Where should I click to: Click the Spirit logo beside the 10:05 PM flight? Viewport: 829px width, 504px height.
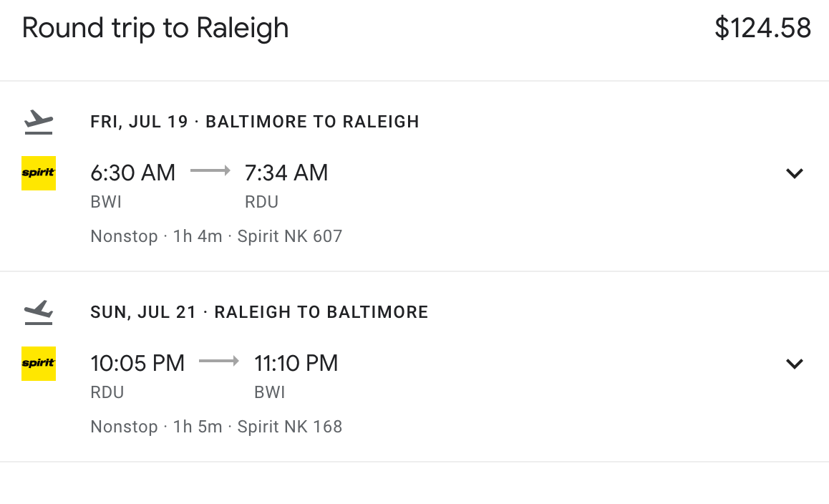point(39,364)
